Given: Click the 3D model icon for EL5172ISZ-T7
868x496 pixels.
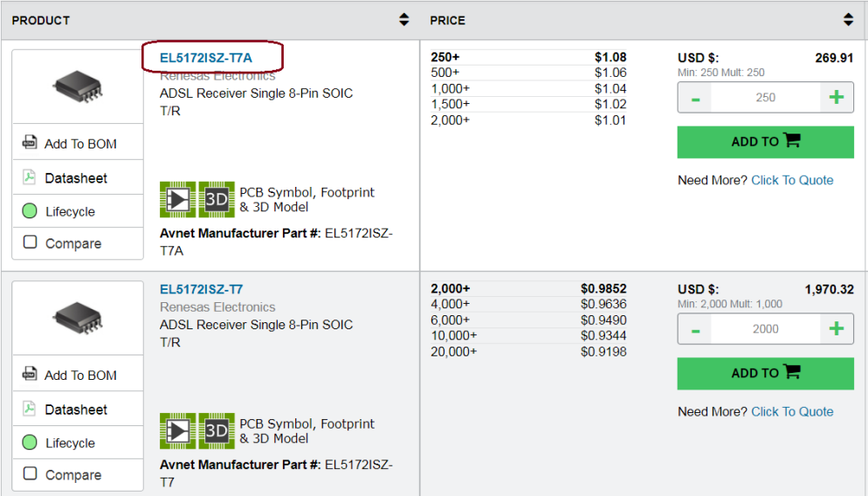Looking at the screenshot, I should (x=217, y=431).
